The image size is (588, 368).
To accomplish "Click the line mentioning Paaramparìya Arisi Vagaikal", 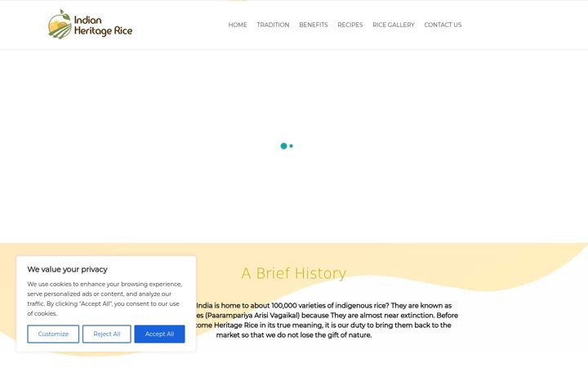I will pyautogui.click(x=327, y=316).
